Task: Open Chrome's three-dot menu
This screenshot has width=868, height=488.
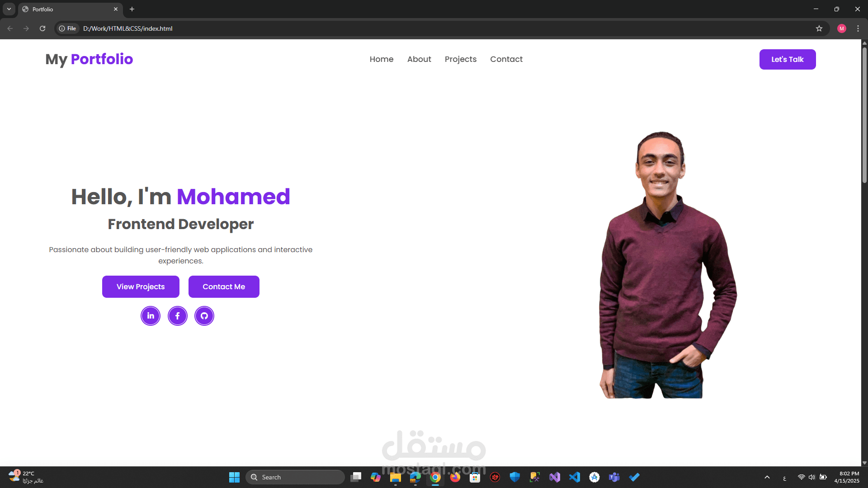Action: [x=858, y=28]
